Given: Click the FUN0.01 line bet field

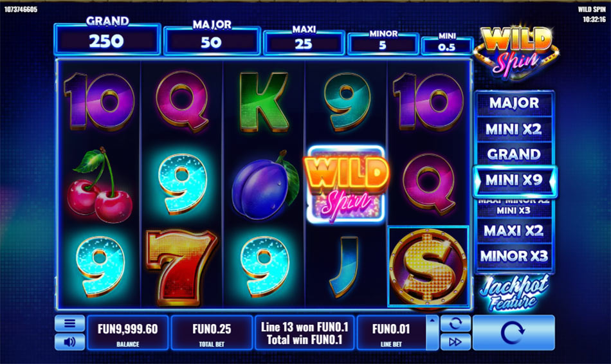Looking at the screenshot, I should [x=391, y=332].
